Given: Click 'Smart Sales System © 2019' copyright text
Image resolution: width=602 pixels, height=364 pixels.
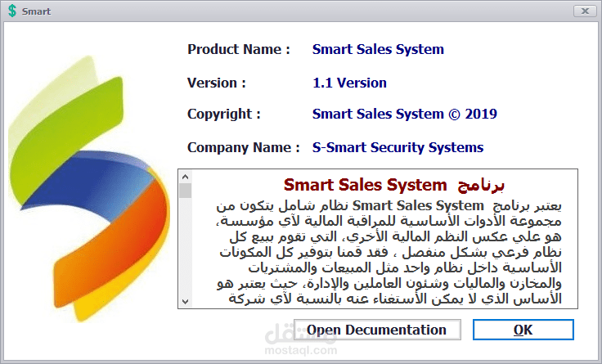Looking at the screenshot, I should tap(404, 114).
